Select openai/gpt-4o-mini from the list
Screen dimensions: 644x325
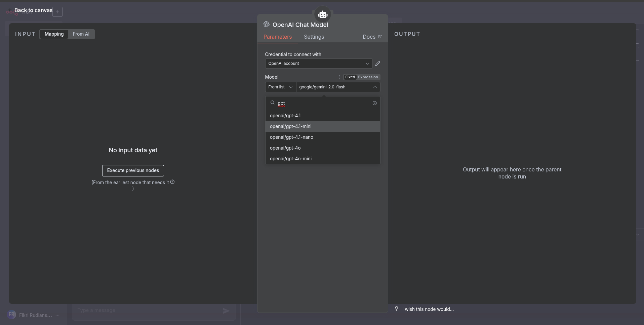(323, 159)
